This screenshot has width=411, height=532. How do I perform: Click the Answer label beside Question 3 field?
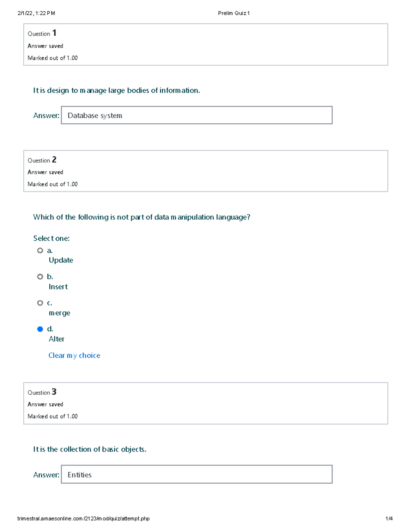[x=46, y=475]
